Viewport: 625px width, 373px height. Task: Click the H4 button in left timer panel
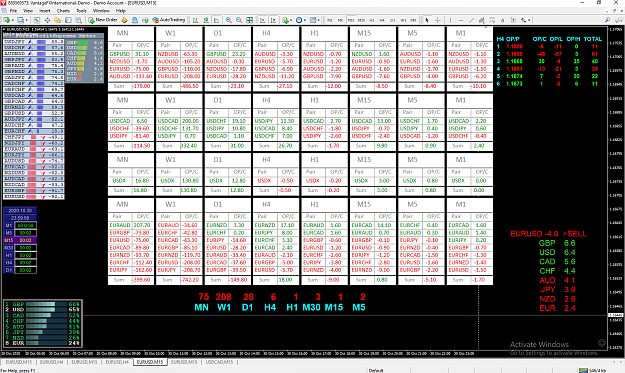coord(9,263)
